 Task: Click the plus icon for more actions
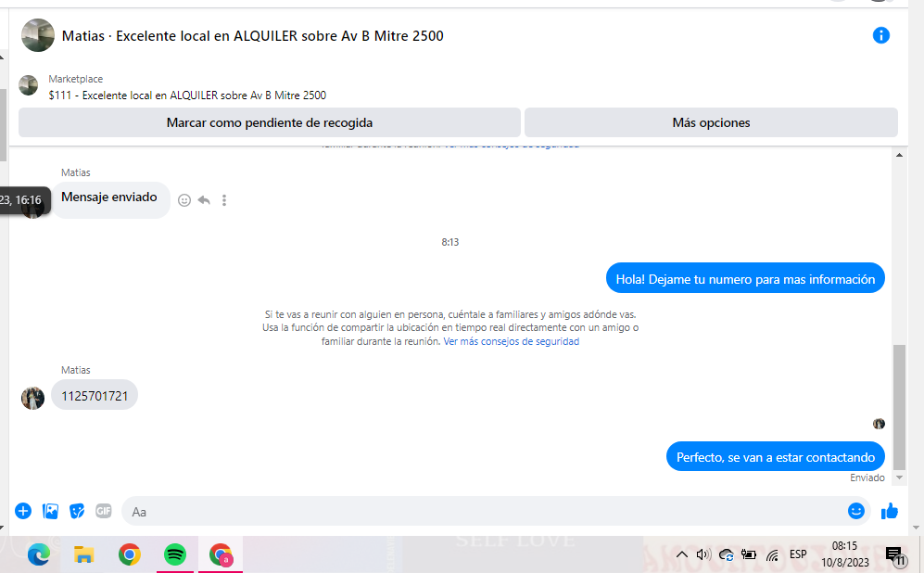[23, 511]
